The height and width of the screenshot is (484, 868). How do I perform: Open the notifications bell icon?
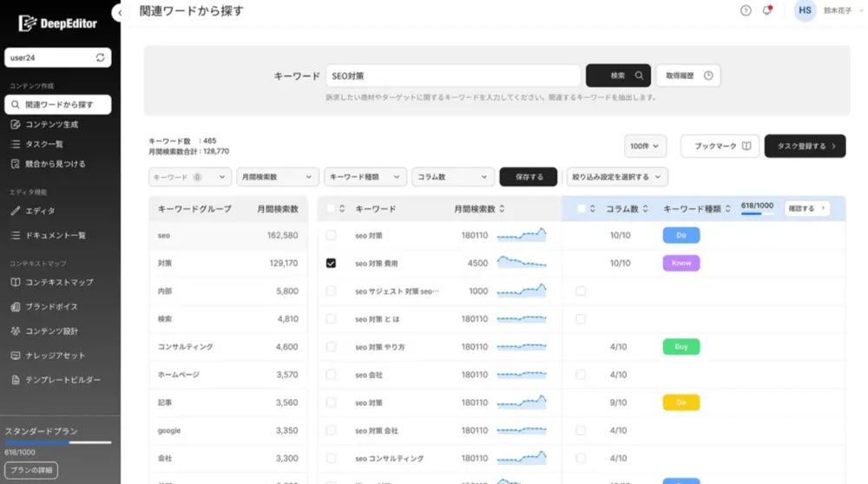[x=767, y=11]
